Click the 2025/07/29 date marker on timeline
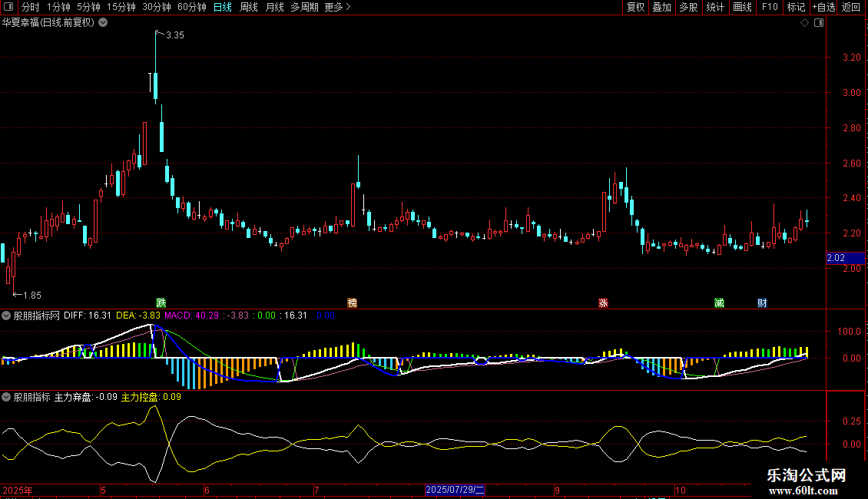The image size is (868, 499). tap(456, 490)
